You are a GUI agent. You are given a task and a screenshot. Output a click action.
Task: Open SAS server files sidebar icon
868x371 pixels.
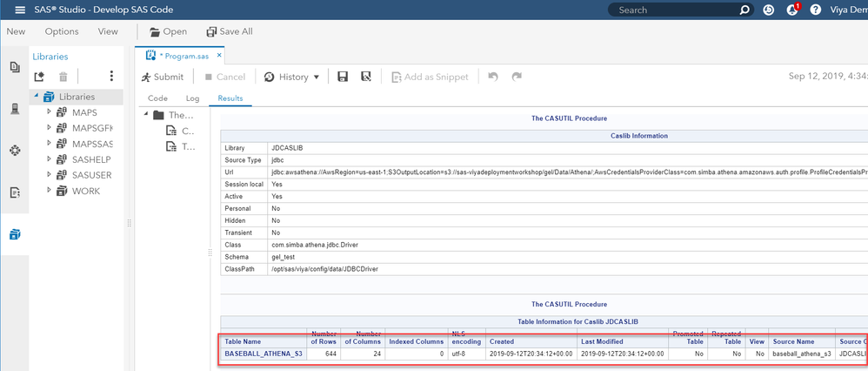point(15,109)
